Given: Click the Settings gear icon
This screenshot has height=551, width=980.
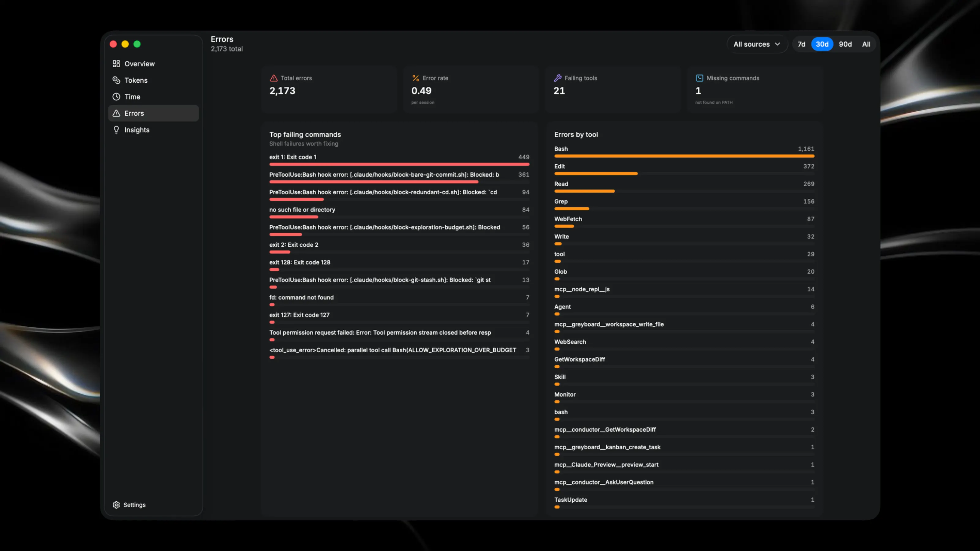Looking at the screenshot, I should pos(116,504).
